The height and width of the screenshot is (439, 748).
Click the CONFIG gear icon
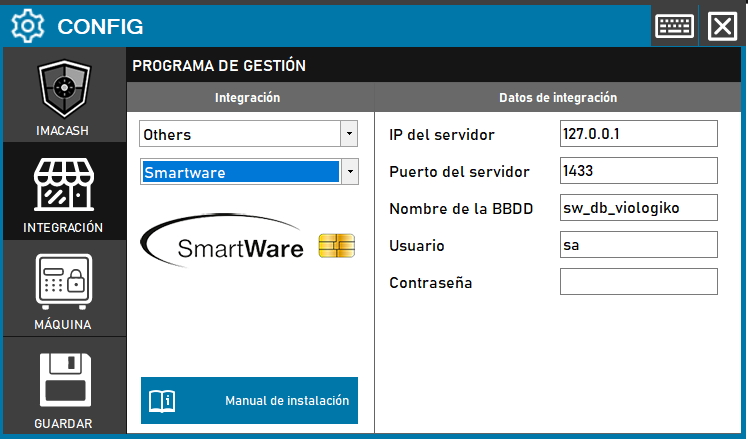(x=26, y=26)
